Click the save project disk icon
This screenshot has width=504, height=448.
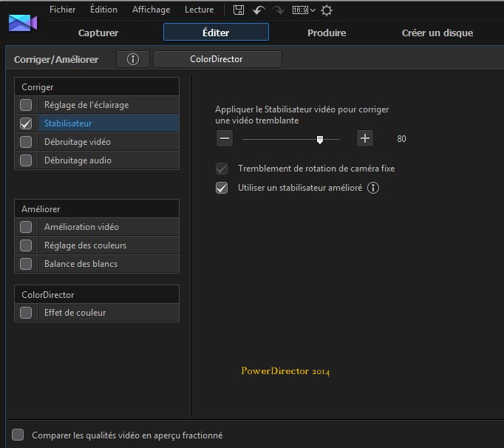click(239, 10)
